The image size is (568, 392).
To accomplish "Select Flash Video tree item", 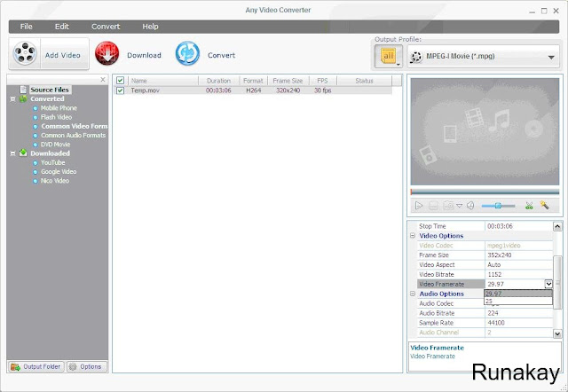I will (56, 117).
